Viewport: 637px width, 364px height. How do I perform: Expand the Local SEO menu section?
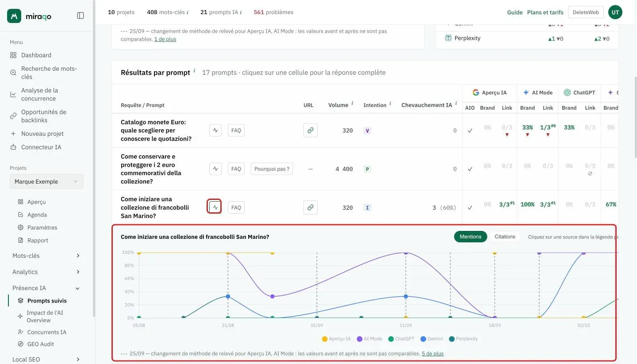tap(46, 360)
